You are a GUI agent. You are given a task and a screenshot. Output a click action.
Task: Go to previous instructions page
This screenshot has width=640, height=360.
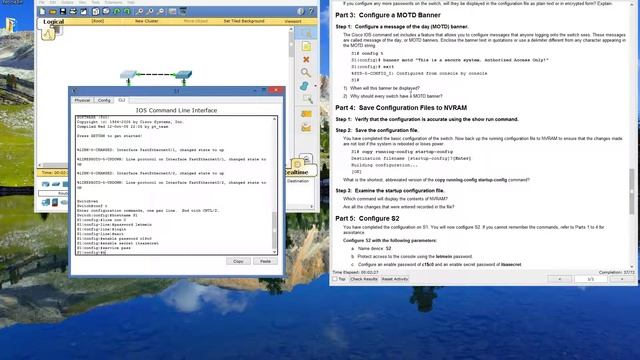560,279
